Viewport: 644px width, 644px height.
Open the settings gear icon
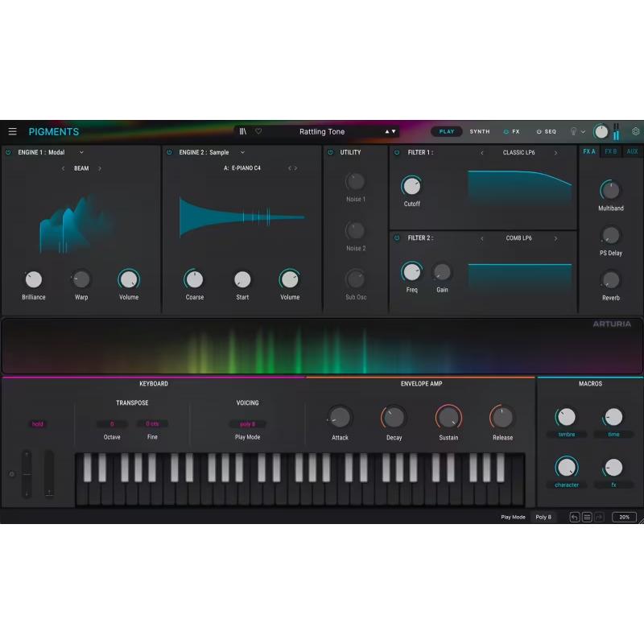coord(635,131)
